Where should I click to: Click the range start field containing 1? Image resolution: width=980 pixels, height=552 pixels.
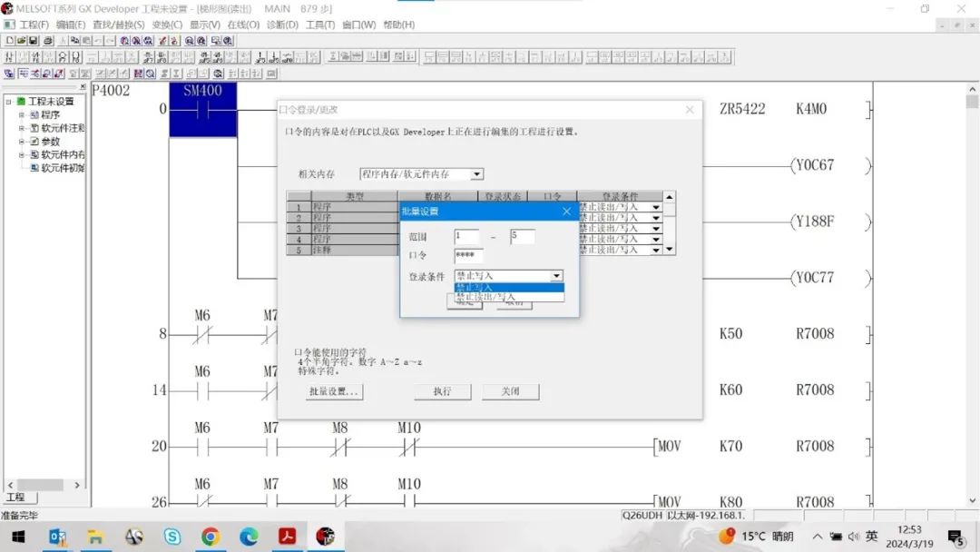coord(465,237)
